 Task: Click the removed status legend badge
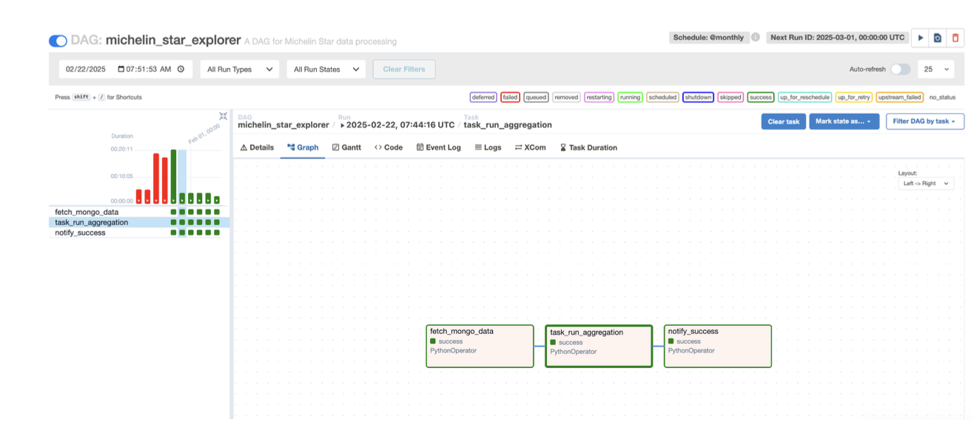(566, 97)
